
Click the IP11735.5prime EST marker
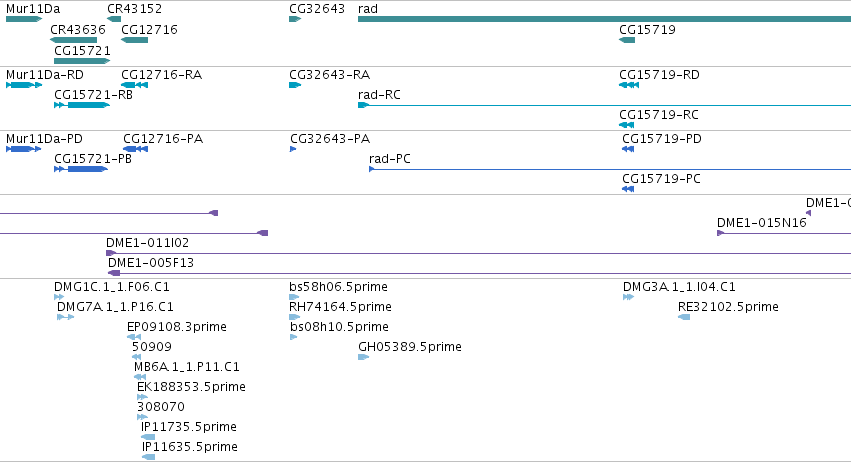click(x=148, y=436)
